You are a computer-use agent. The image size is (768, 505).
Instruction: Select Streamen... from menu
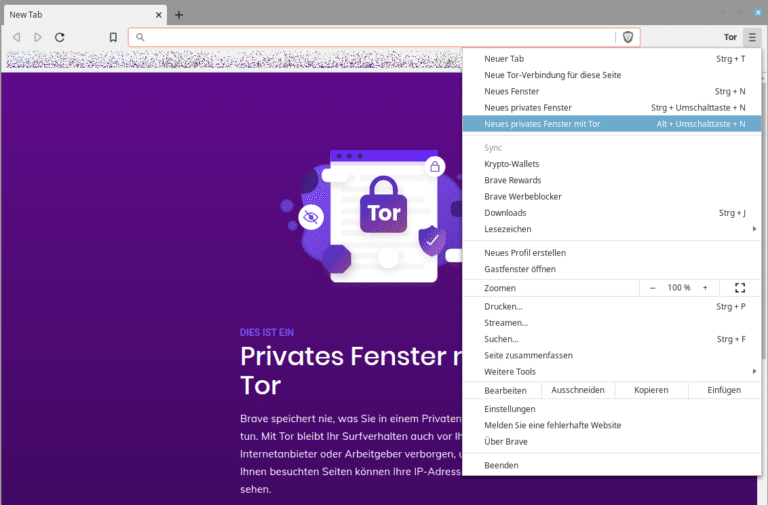pyautogui.click(x=612, y=323)
